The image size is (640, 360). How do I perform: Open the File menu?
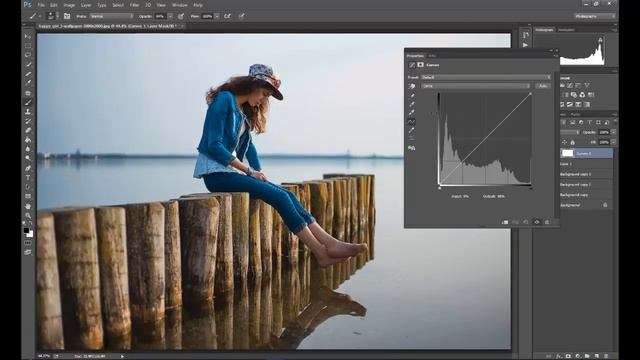pyautogui.click(x=41, y=5)
